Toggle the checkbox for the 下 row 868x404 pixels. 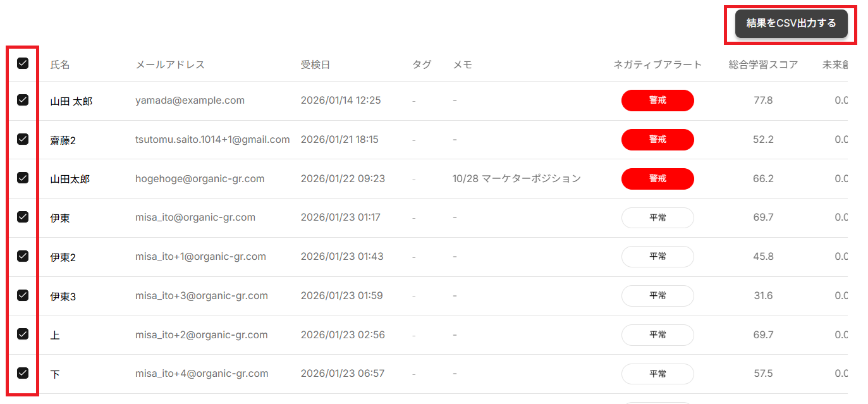click(x=23, y=373)
